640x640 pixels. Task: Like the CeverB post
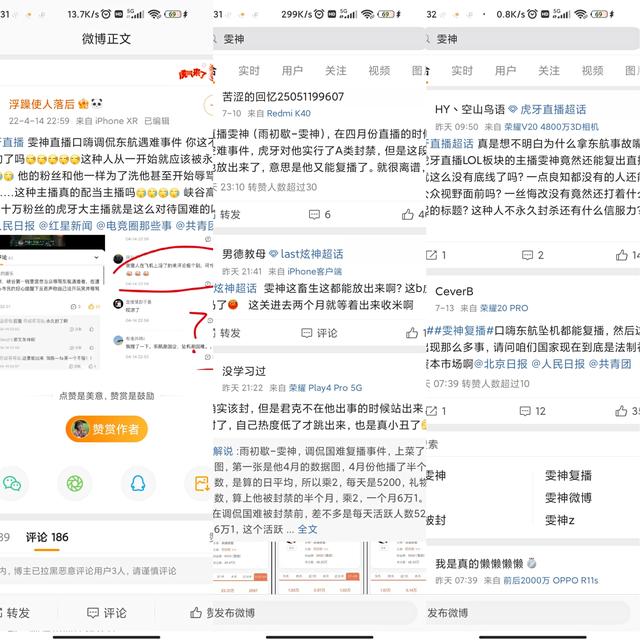(621, 411)
